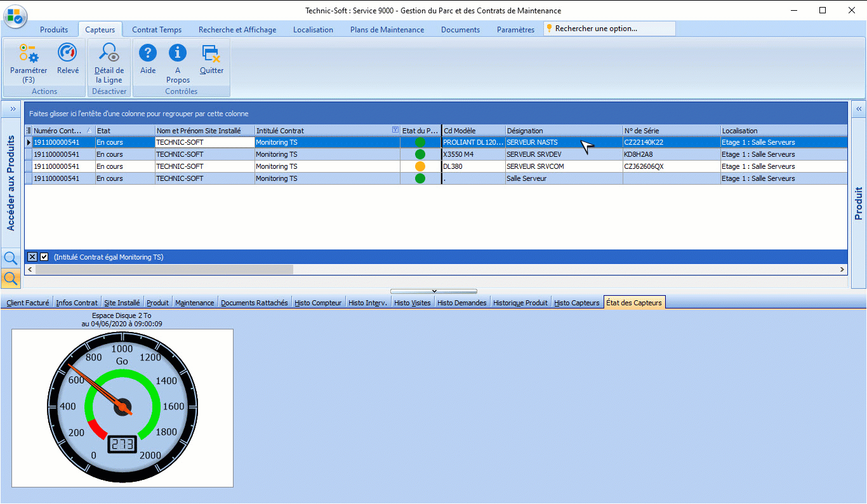Open the Intitulé Contrat column filter icon
This screenshot has width=867, height=504.
tap(395, 130)
